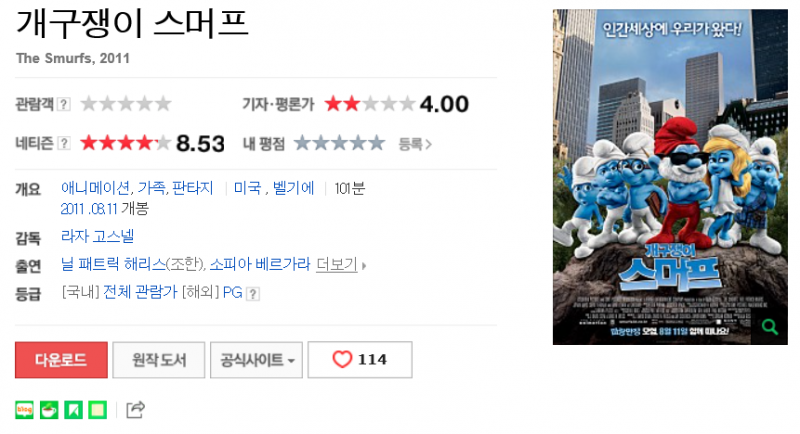Click the green bookmark share icon
Viewport: 800px width, 434px height.
pos(73,410)
